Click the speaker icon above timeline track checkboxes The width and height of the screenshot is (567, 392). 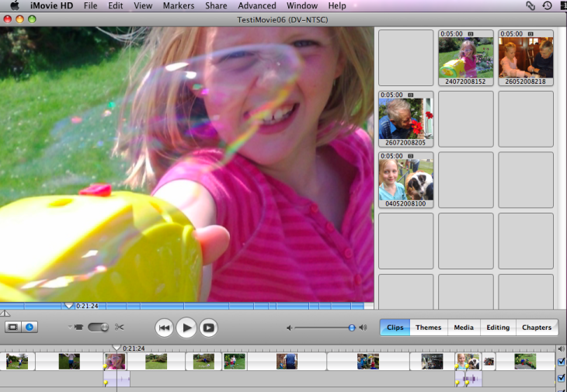tap(561, 349)
